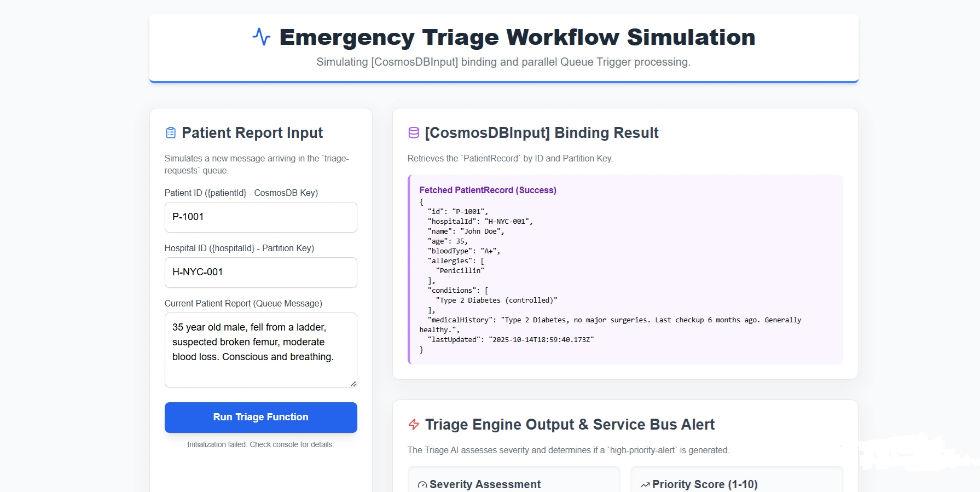Click the Triage Engine Output & Service Bus Alert heading
The height and width of the screenshot is (492, 980).
click(570, 425)
